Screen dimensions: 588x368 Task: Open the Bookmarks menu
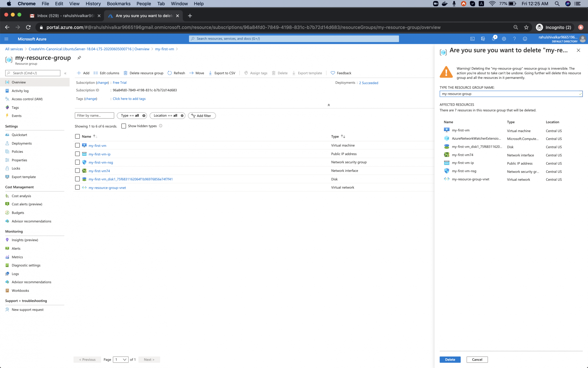click(118, 4)
